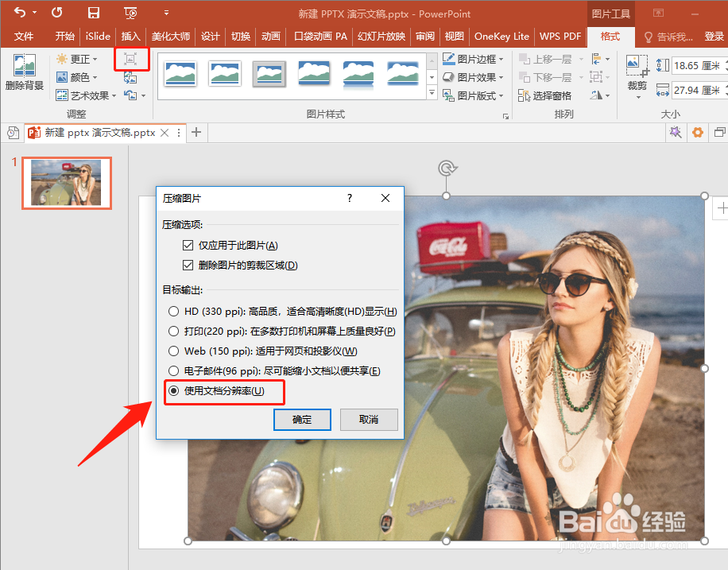Click 取消 to cancel compression dialog
The image size is (728, 570).
click(x=369, y=420)
